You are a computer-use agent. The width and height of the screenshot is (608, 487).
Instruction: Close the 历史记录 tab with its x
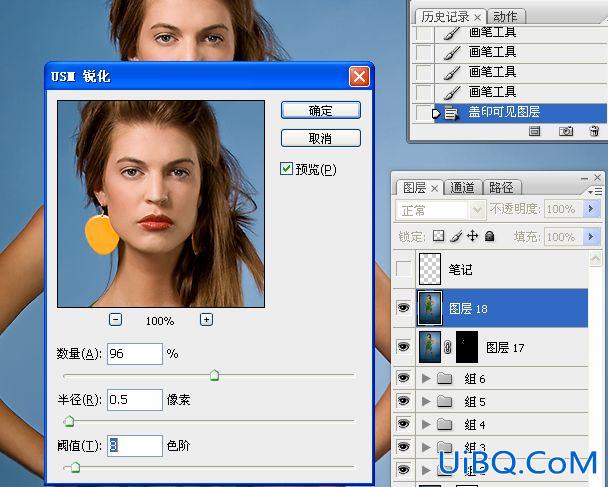pos(478,17)
